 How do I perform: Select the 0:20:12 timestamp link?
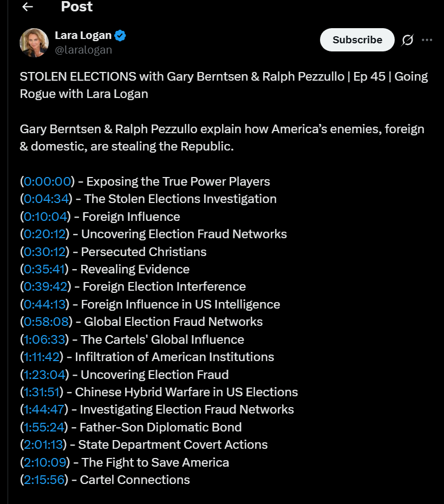point(45,234)
